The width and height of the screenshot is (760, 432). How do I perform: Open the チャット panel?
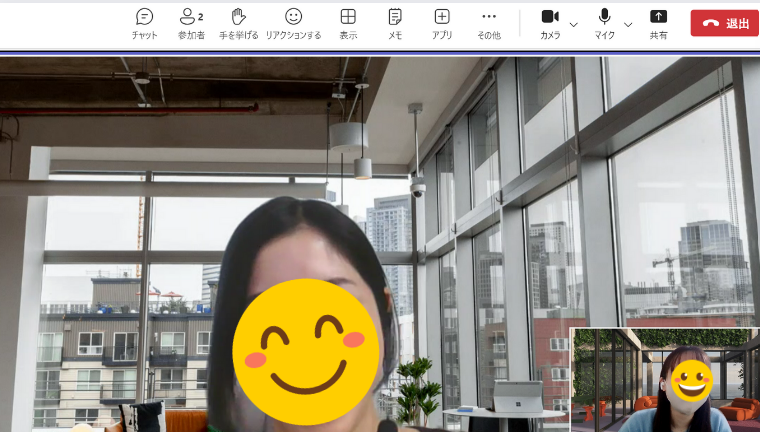pos(144,24)
